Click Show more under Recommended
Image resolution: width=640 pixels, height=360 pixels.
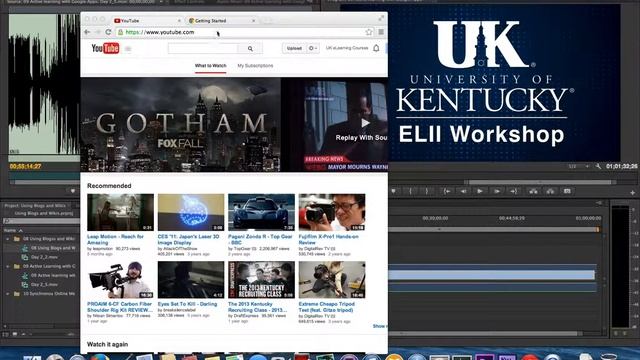click(x=380, y=326)
